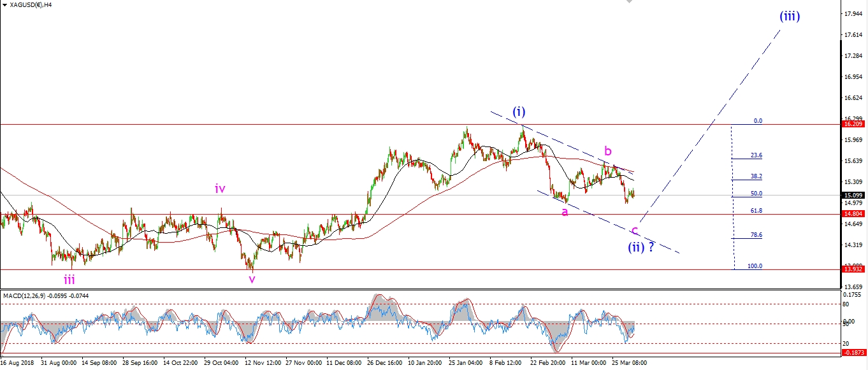
Task: Select the blue (ii) ? wave label
Action: tap(641, 248)
